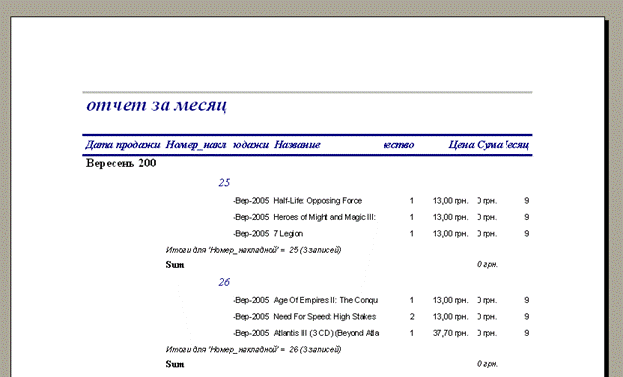Click the date in the 7 Legion row
Screen dimensions: 623x377
251,234
